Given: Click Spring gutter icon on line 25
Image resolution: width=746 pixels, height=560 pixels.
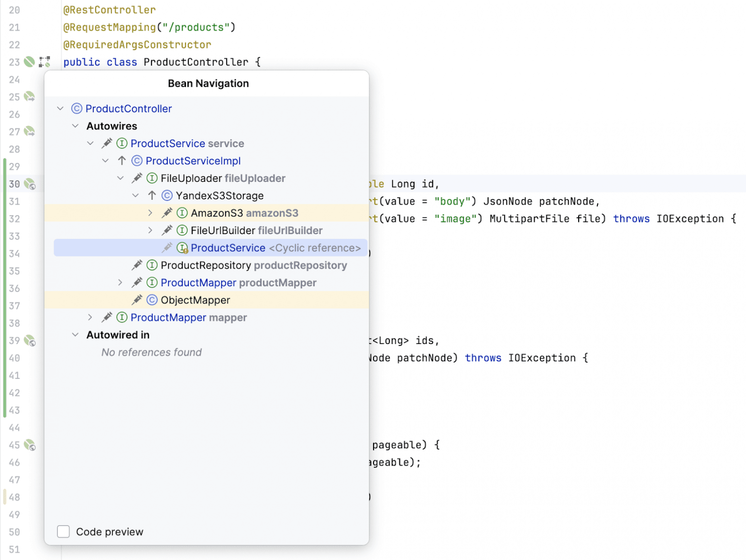Looking at the screenshot, I should pyautogui.click(x=30, y=97).
